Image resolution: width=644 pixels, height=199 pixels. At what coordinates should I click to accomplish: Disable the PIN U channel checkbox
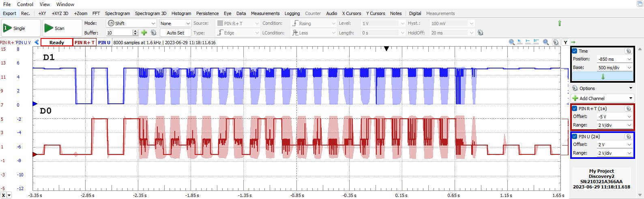(x=575, y=137)
